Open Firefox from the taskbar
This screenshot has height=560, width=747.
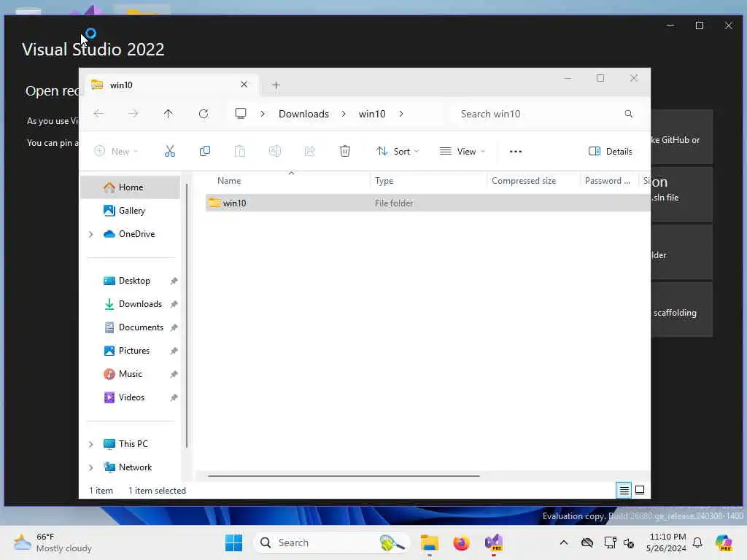[x=461, y=542]
